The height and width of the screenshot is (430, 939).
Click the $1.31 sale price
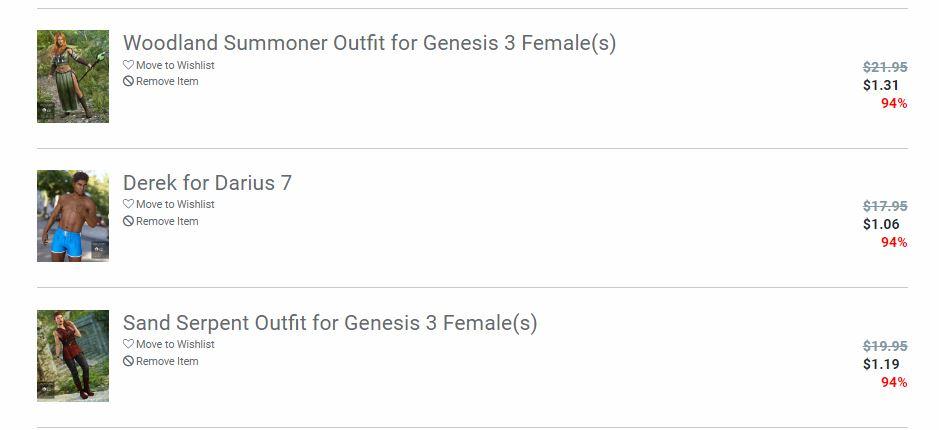pos(881,86)
